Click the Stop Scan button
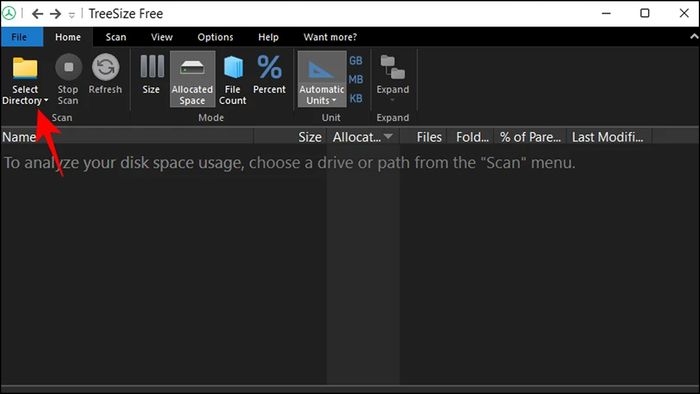 pos(68,79)
